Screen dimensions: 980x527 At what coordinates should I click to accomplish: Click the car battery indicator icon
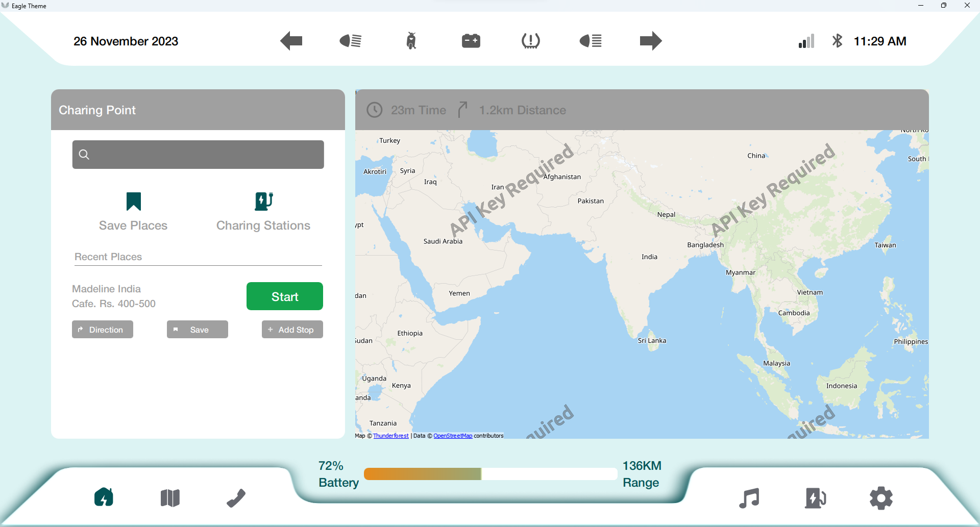471,41
